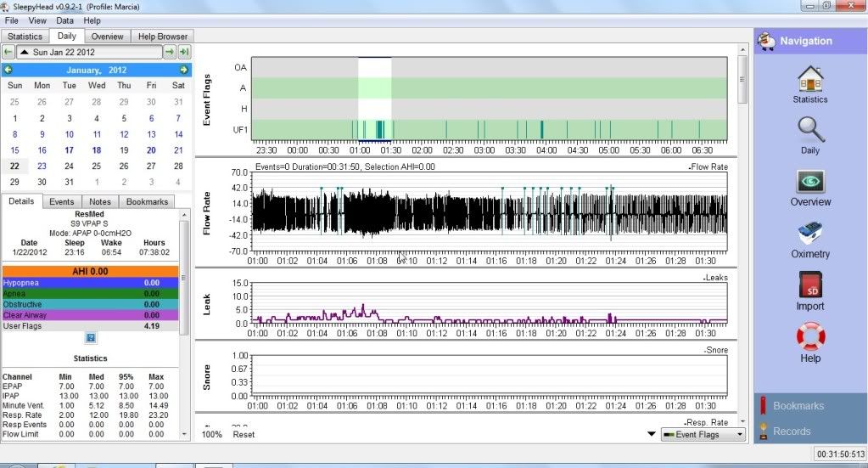Image resolution: width=868 pixels, height=468 pixels.
Task: Collapse the calendar with the date triangle
Action: [24, 52]
